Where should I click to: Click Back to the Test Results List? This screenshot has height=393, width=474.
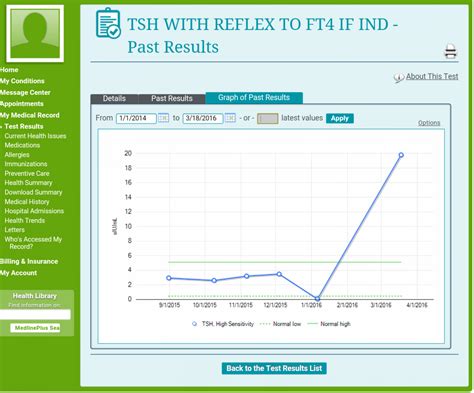point(274,368)
